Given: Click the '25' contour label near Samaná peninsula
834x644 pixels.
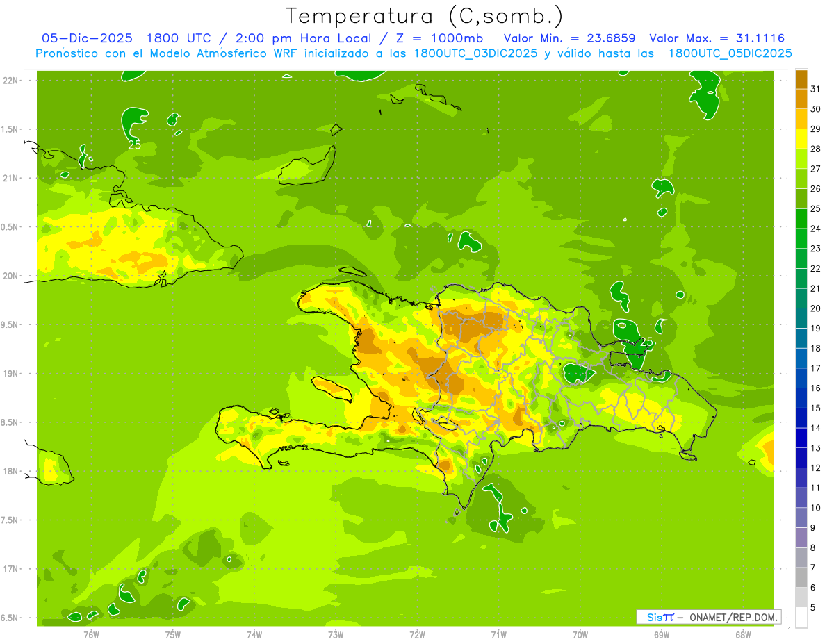Looking at the screenshot, I should (x=646, y=342).
